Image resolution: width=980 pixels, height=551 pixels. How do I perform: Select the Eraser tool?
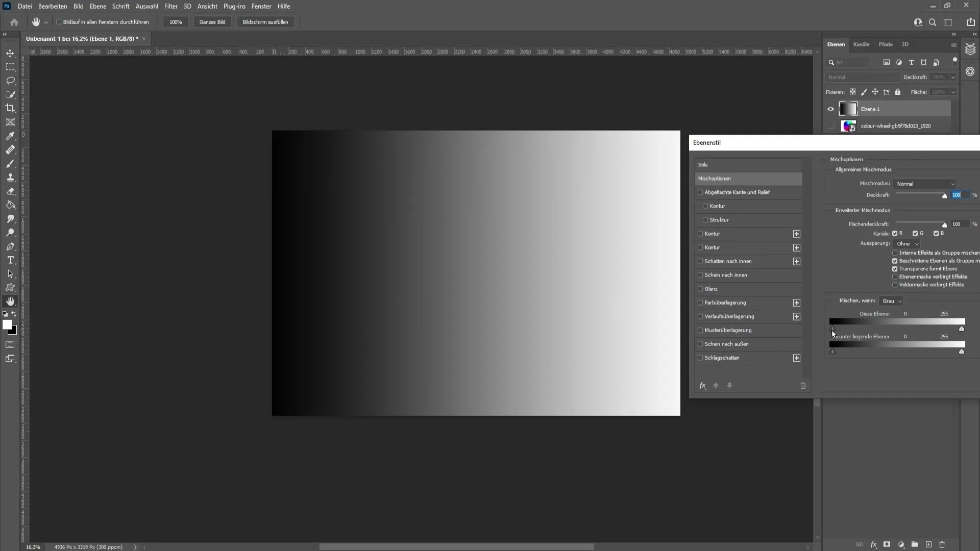click(10, 190)
